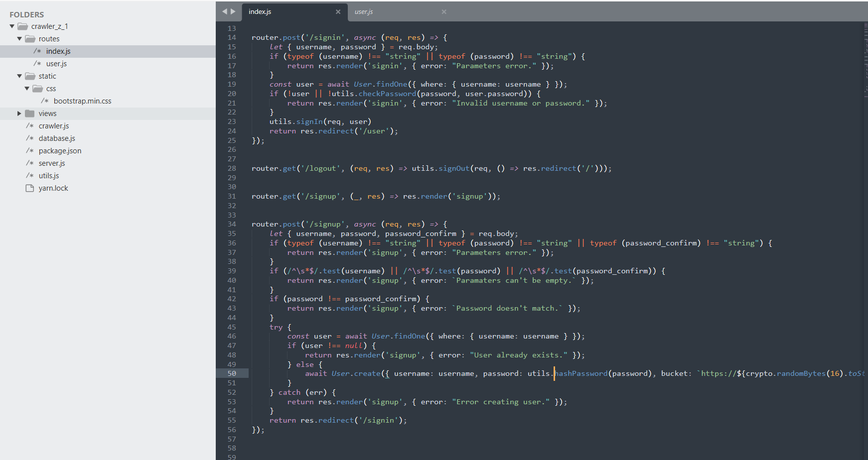Click file type icon beside bootstrap.min.css
This screenshot has height=460, width=868.
[45, 101]
